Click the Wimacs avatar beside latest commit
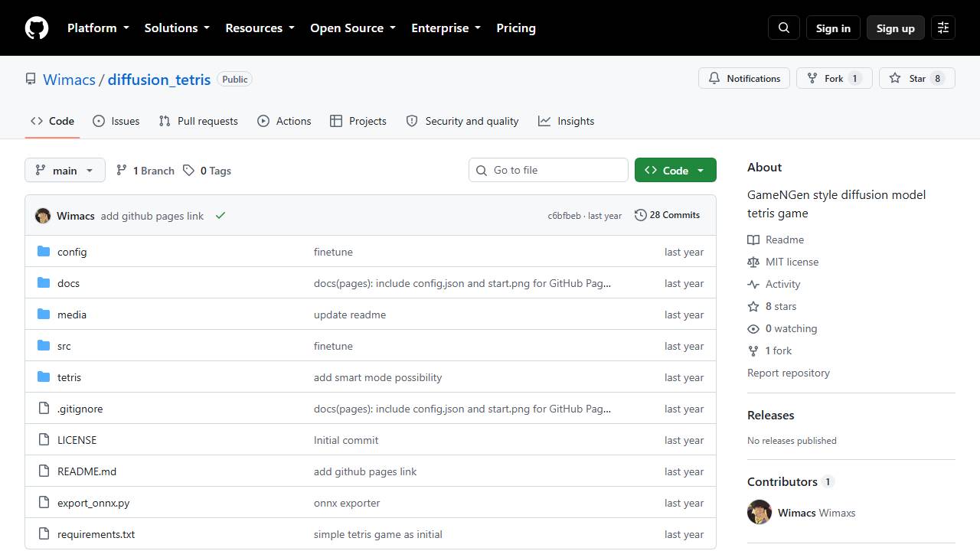 [43, 216]
